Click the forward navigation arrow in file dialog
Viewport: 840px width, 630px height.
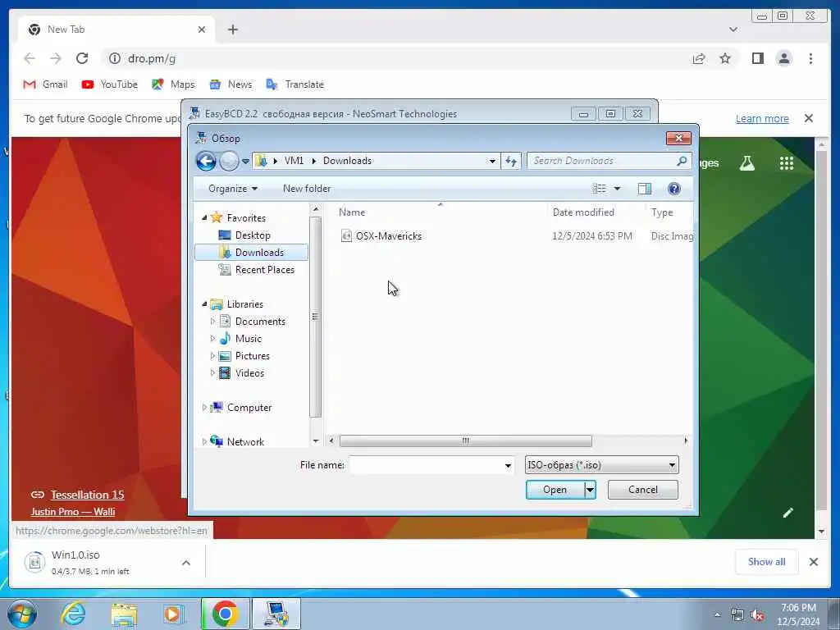click(230, 161)
